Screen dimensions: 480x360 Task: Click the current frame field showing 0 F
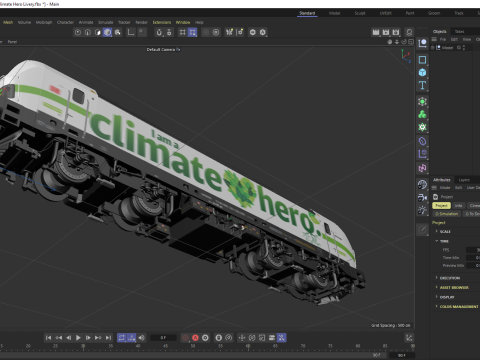click(163, 338)
